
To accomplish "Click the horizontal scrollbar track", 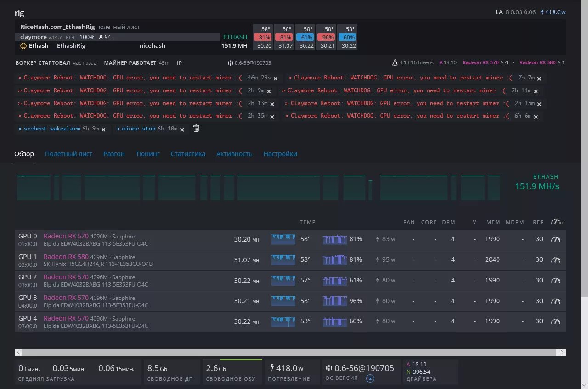I will (290, 352).
